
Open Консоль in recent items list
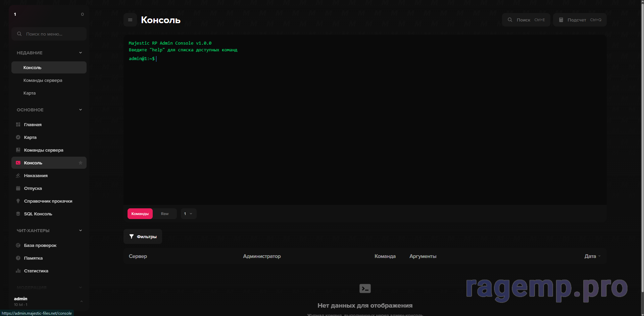click(x=49, y=67)
